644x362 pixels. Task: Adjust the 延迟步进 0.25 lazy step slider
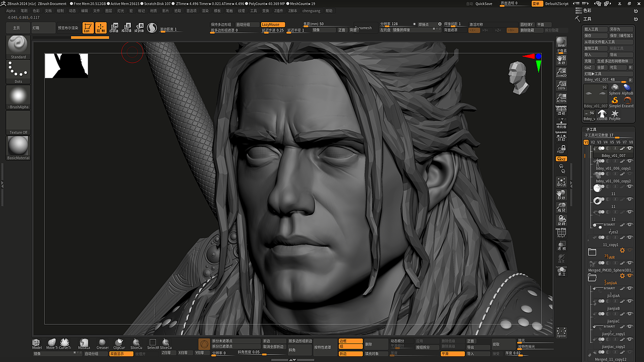(273, 30)
